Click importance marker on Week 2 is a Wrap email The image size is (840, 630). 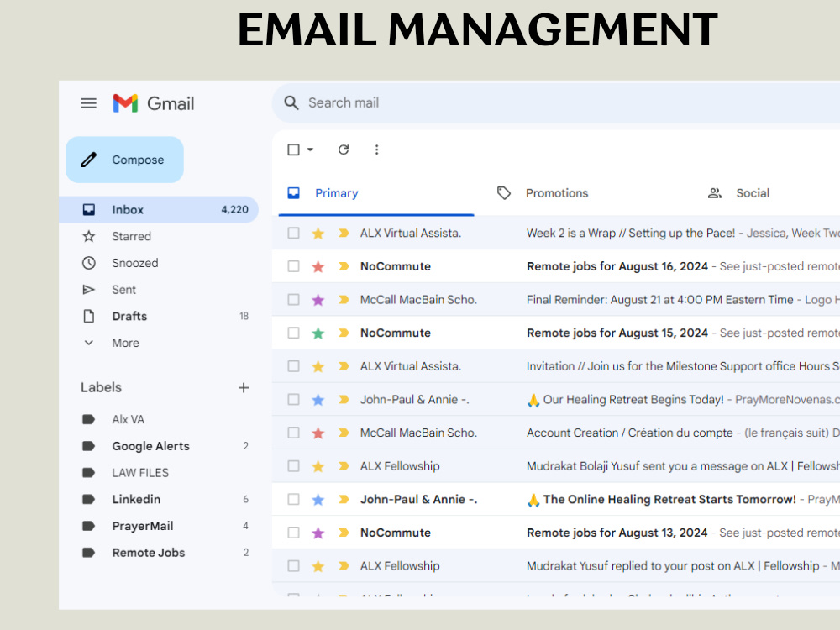point(344,233)
